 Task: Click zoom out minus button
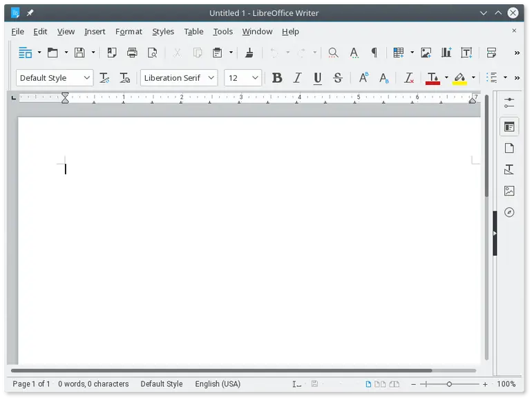[413, 384]
